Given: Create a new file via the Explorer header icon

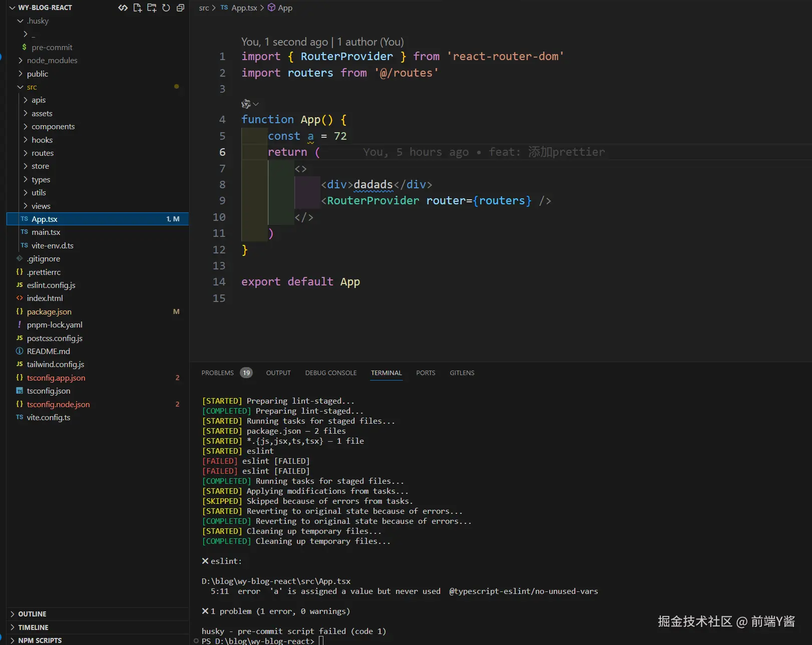Looking at the screenshot, I should pyautogui.click(x=137, y=8).
